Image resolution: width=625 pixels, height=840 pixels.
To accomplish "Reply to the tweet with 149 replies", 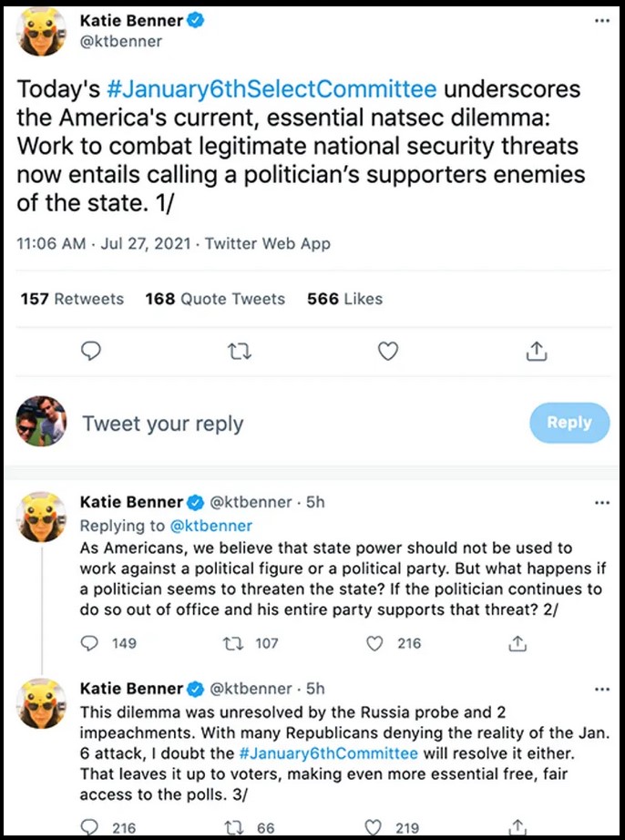I will point(89,643).
